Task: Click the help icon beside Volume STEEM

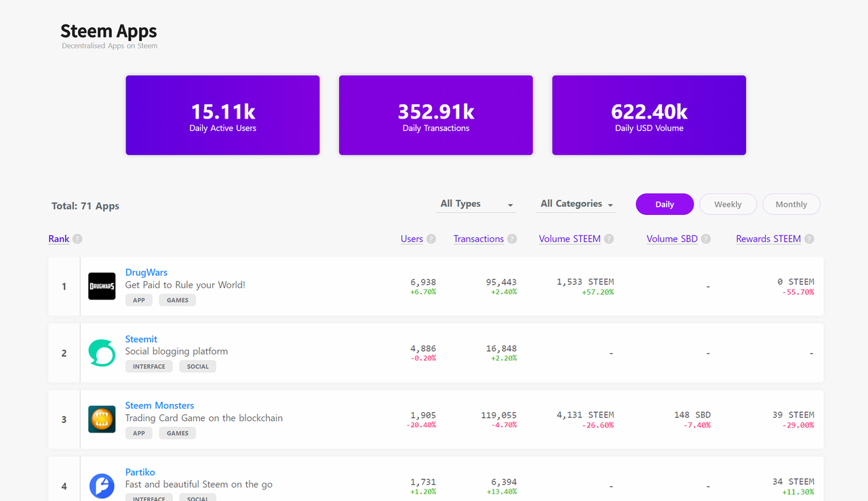Action: 609,239
